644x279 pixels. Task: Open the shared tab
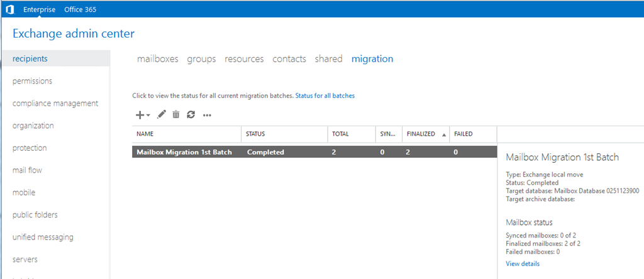328,58
